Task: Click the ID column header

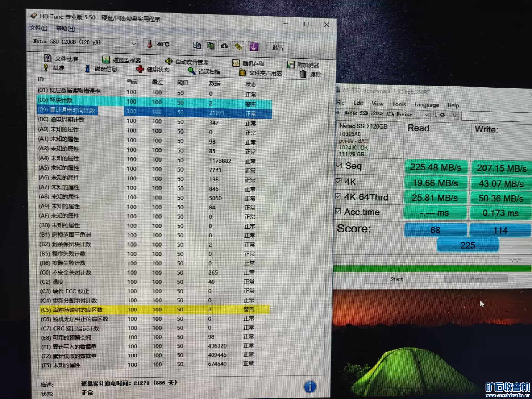Action: pyautogui.click(x=40, y=79)
